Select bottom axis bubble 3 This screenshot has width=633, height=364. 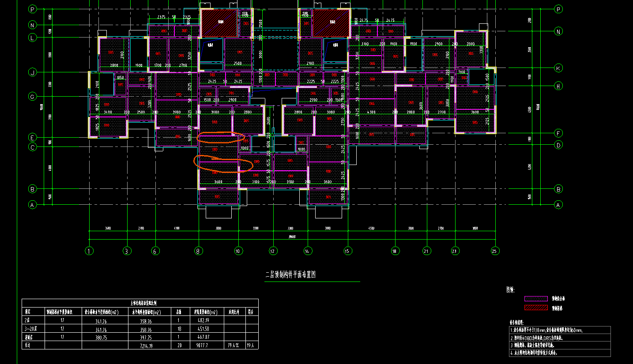coord(127,251)
